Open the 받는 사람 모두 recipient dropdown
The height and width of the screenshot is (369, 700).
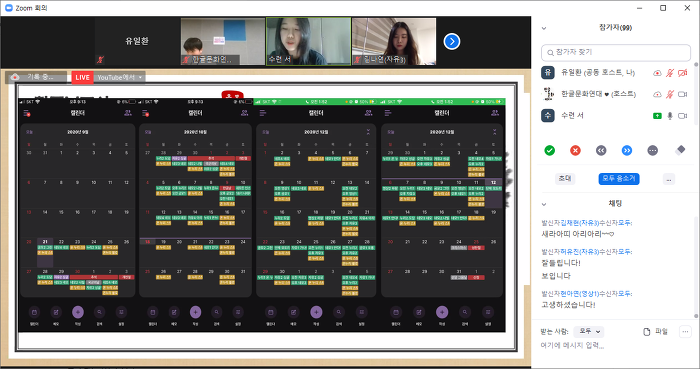tap(589, 332)
